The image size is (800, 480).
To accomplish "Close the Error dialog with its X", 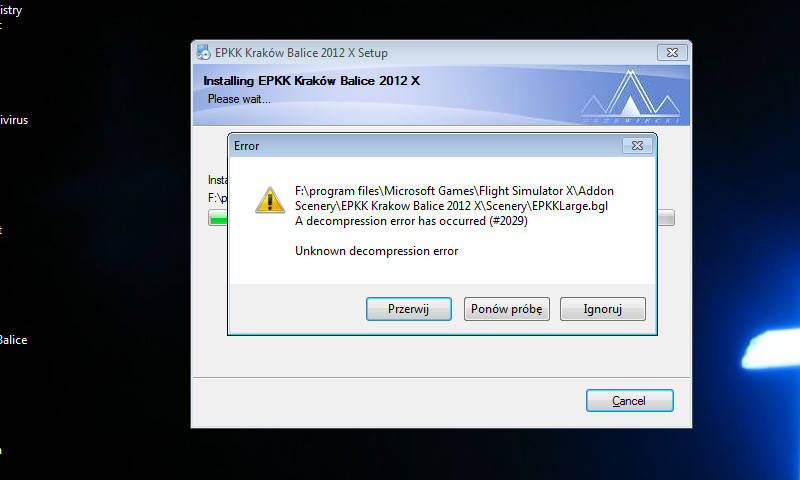I will click(637, 145).
